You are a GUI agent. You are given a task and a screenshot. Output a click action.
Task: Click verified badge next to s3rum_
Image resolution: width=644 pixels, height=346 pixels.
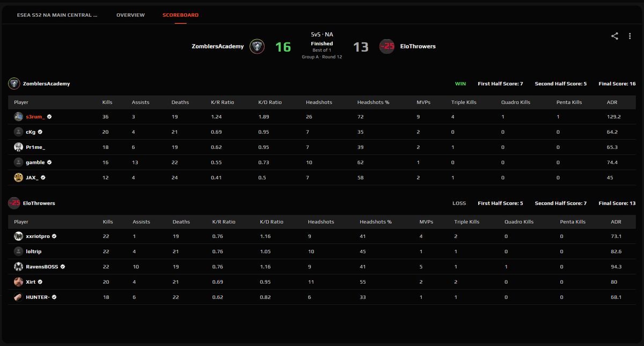[49, 117]
